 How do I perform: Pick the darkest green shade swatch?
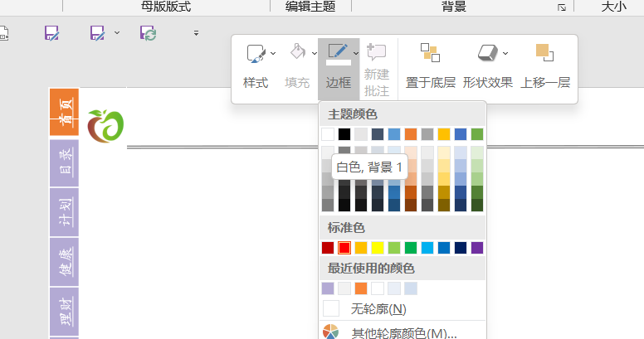[477, 206]
